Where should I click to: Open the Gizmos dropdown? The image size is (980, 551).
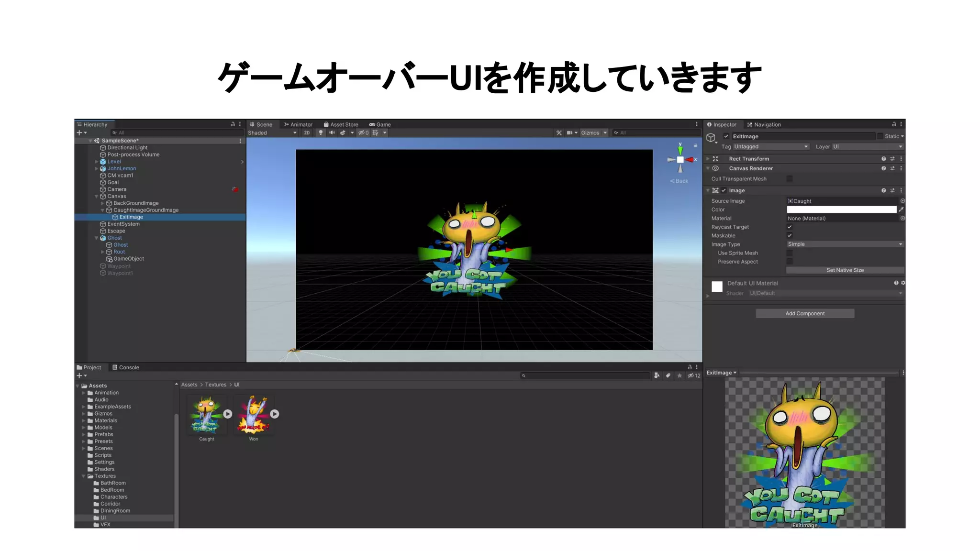(x=594, y=133)
